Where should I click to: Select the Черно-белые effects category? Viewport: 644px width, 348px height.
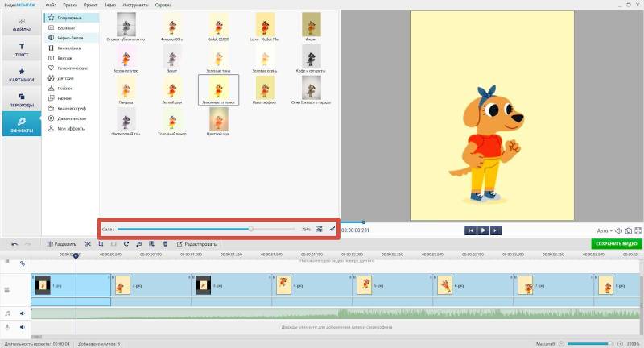pyautogui.click(x=71, y=38)
